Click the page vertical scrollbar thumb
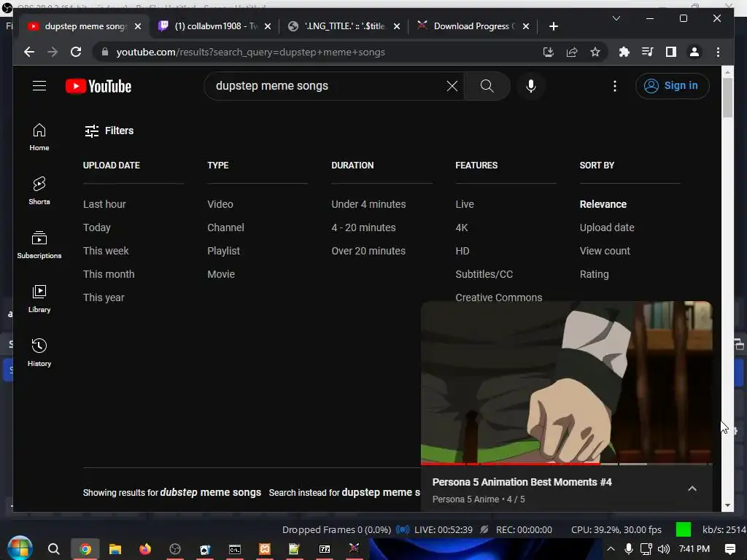 (727, 98)
